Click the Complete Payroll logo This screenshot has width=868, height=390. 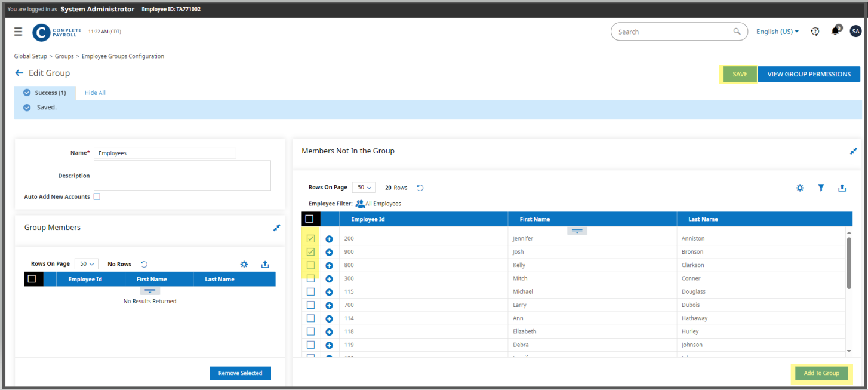point(57,32)
